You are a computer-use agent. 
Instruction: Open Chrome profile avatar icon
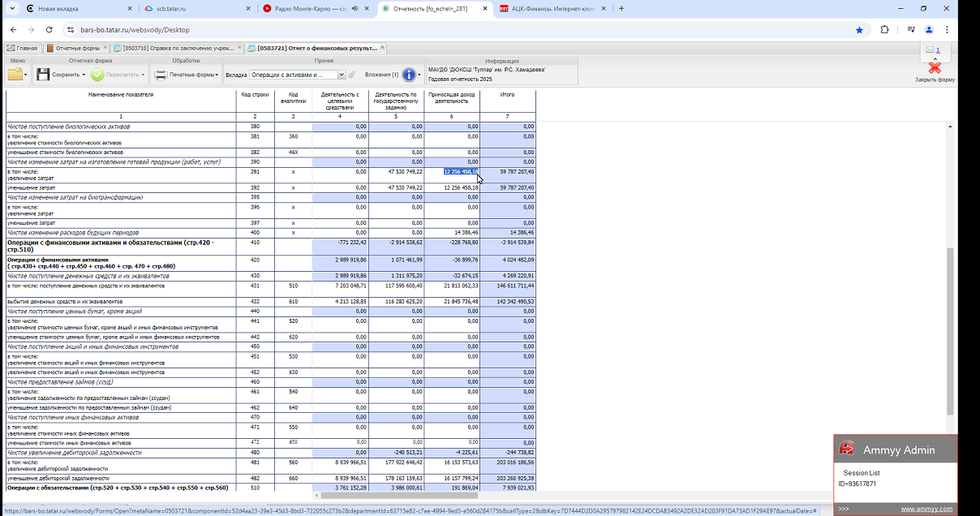click(x=930, y=30)
